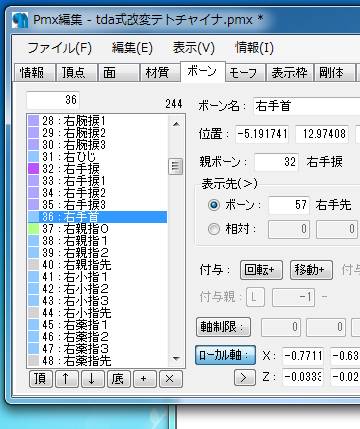360x429 pixels.
Task: Select bone 33 : 右手捩1
Action: (x=97, y=181)
